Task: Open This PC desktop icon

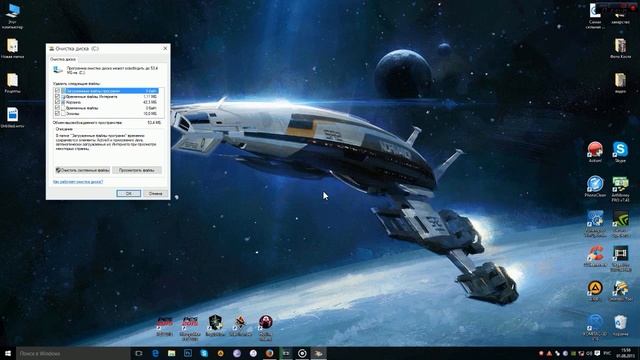Action: point(13,16)
